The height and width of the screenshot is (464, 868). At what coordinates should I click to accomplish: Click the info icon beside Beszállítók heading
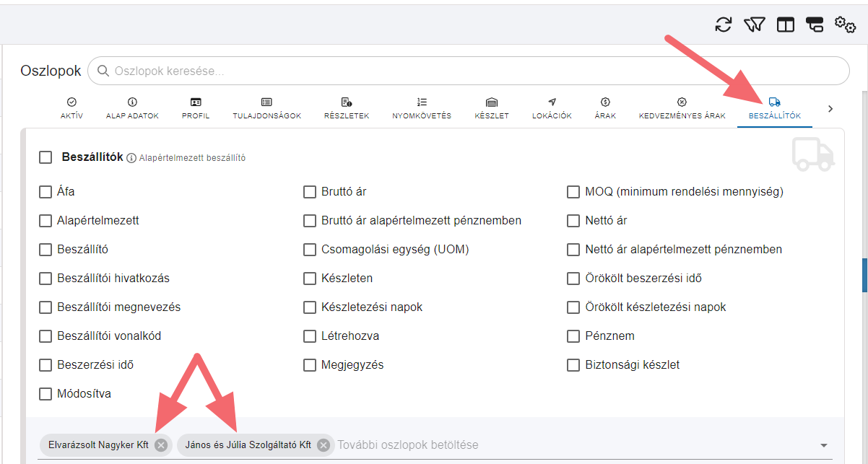click(x=131, y=158)
